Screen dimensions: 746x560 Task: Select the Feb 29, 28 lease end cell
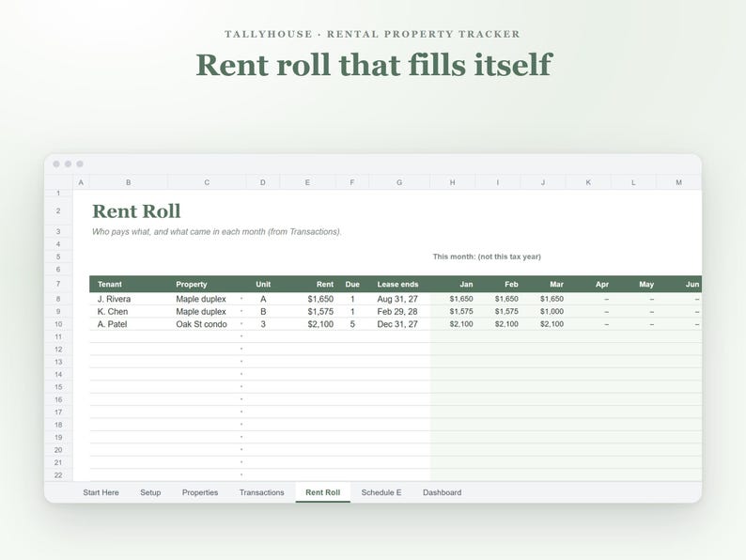pyautogui.click(x=399, y=311)
